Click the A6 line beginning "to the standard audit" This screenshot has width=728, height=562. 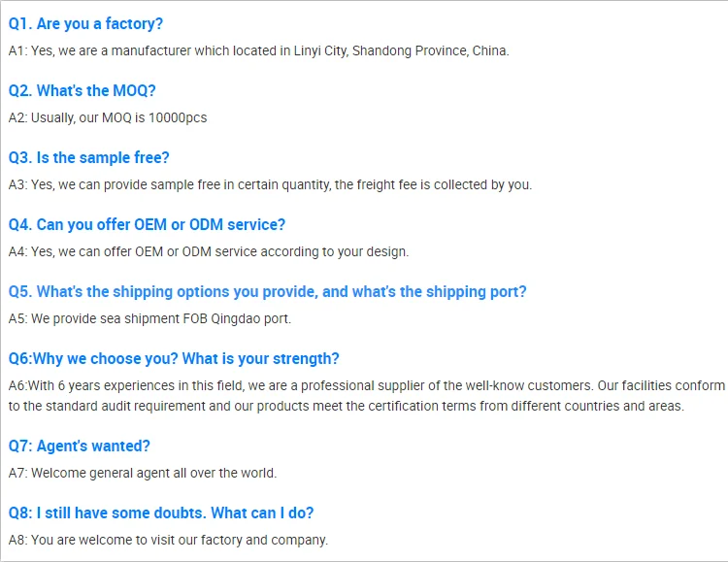click(347, 406)
